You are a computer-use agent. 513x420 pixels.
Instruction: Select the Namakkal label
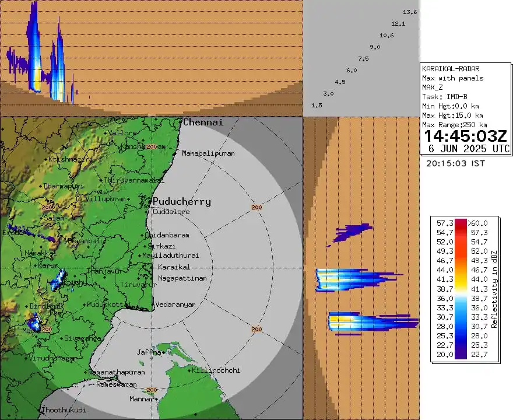click(40, 253)
